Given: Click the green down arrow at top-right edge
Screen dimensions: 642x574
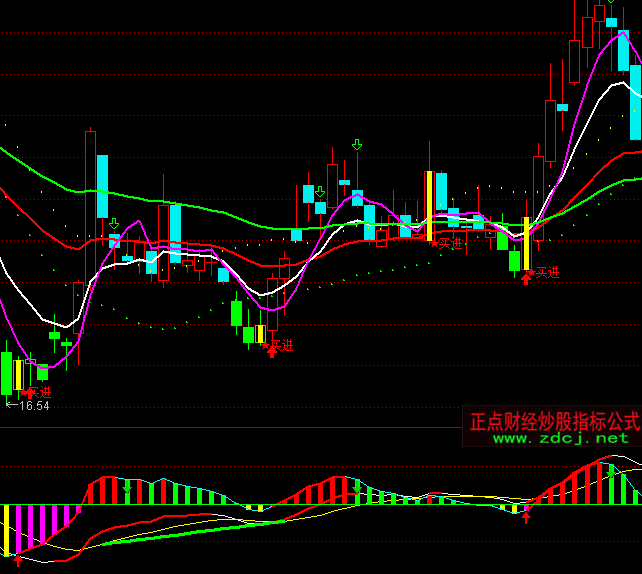Looking at the screenshot, I should tap(610, 3).
